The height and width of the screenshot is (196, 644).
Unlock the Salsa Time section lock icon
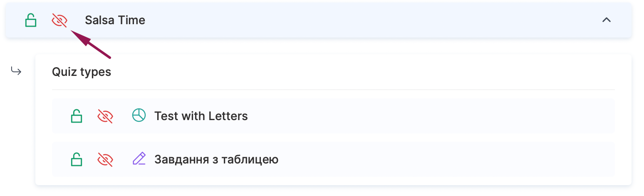point(31,20)
